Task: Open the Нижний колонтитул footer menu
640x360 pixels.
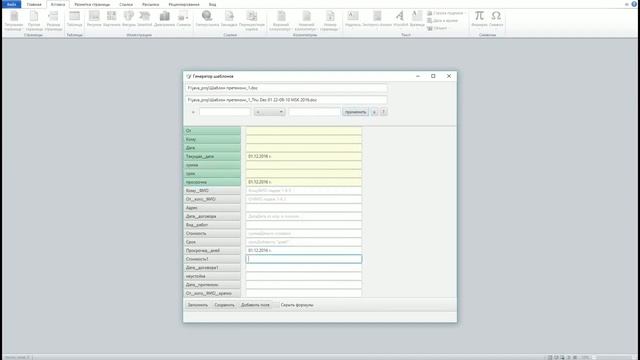Action: [306, 21]
